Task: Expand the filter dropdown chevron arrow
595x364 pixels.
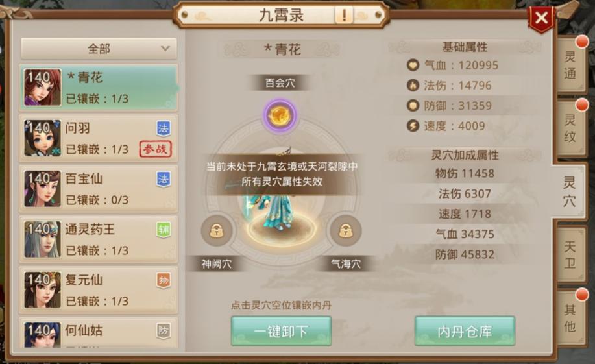Action: pos(165,49)
